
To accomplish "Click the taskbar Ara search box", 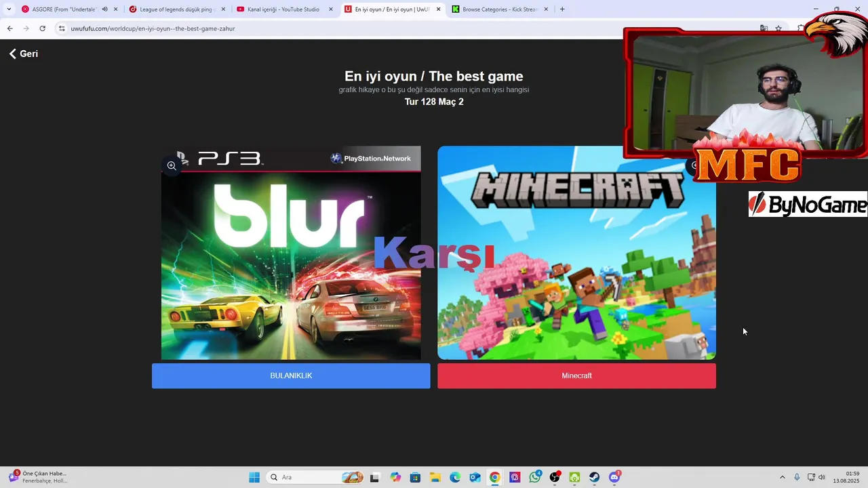I will (x=315, y=477).
